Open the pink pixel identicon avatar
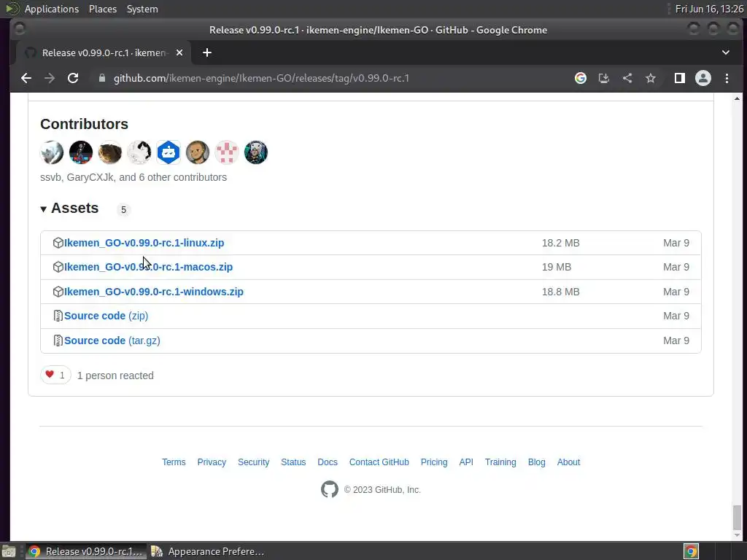747x560 pixels. pos(227,152)
